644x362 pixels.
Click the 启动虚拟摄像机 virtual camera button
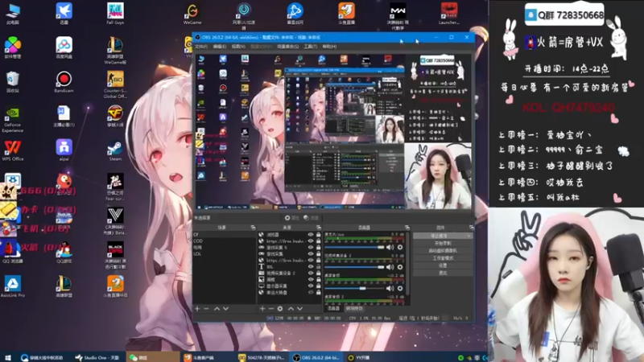[x=442, y=251]
